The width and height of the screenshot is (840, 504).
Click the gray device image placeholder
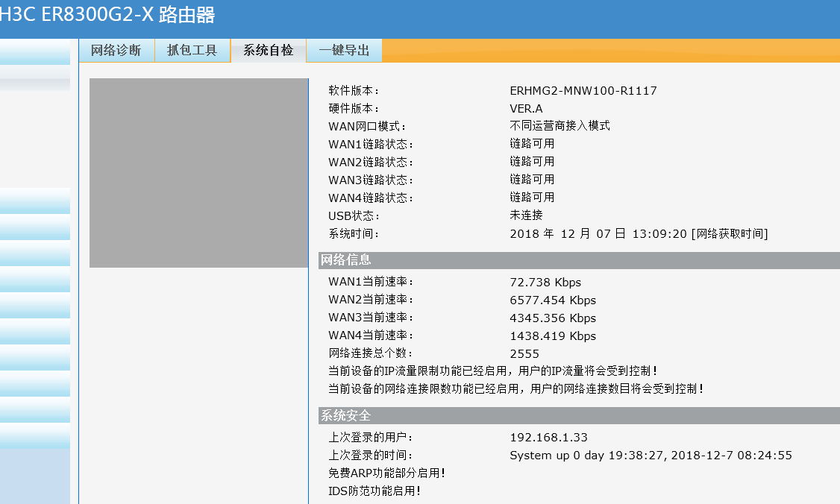198,173
